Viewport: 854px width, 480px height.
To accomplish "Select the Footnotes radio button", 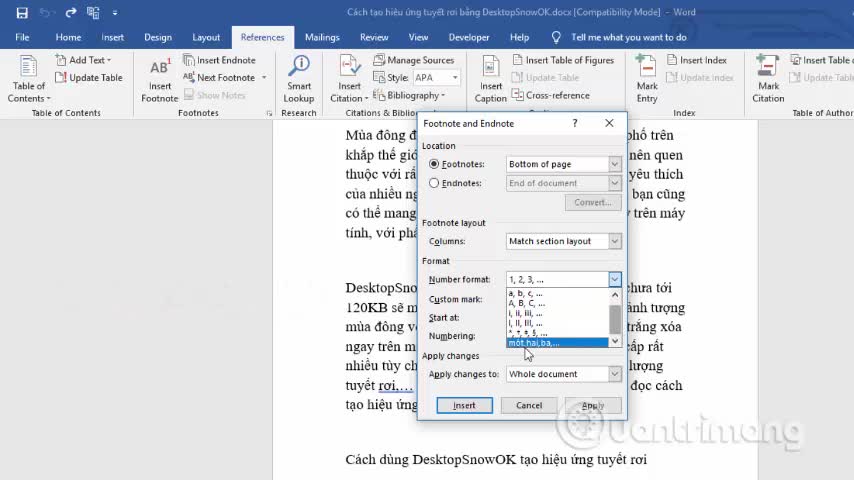I will (x=434, y=164).
